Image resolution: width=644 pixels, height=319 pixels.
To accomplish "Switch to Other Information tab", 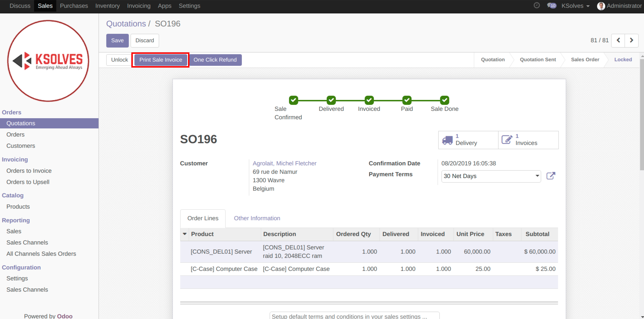I will coord(257,218).
